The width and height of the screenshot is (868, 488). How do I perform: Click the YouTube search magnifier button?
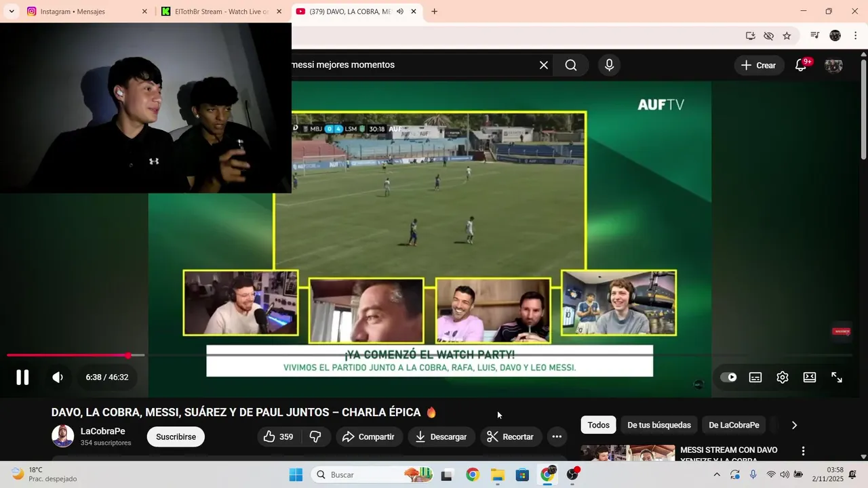[571, 65]
